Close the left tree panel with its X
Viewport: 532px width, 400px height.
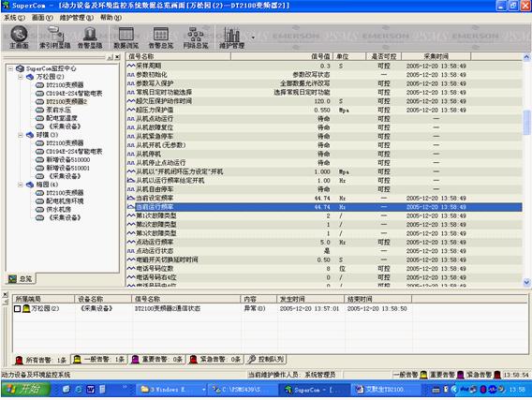click(117, 57)
